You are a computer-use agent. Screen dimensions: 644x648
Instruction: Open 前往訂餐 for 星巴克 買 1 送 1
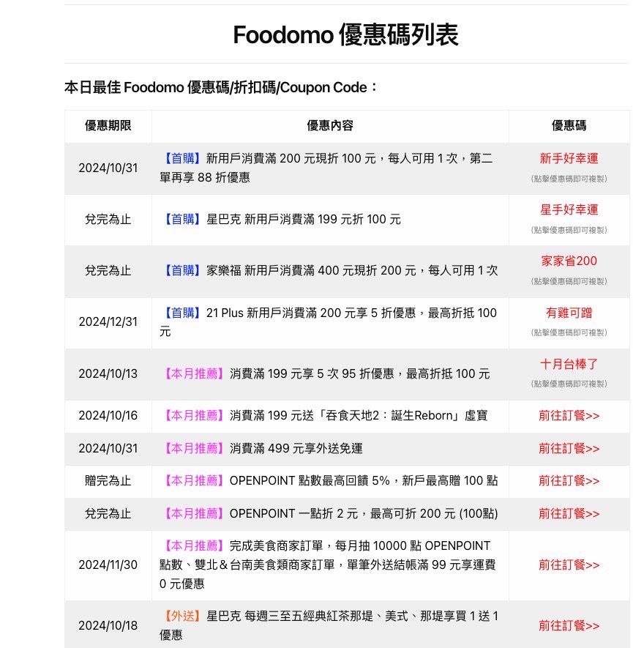pyautogui.click(x=569, y=626)
